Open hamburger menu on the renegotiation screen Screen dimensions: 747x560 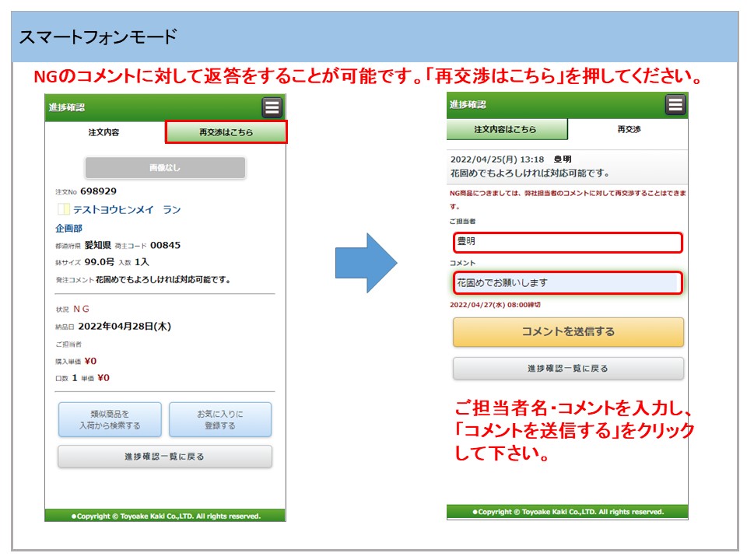coord(675,104)
